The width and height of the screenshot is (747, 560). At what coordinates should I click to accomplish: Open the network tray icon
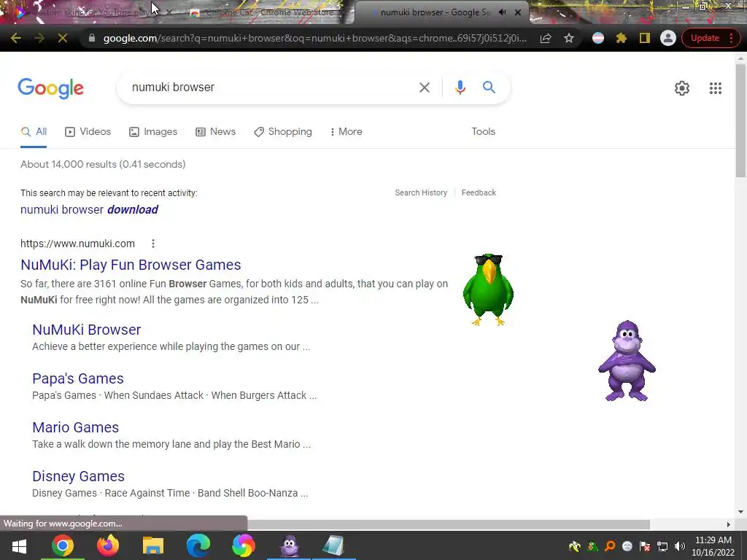pos(662,546)
